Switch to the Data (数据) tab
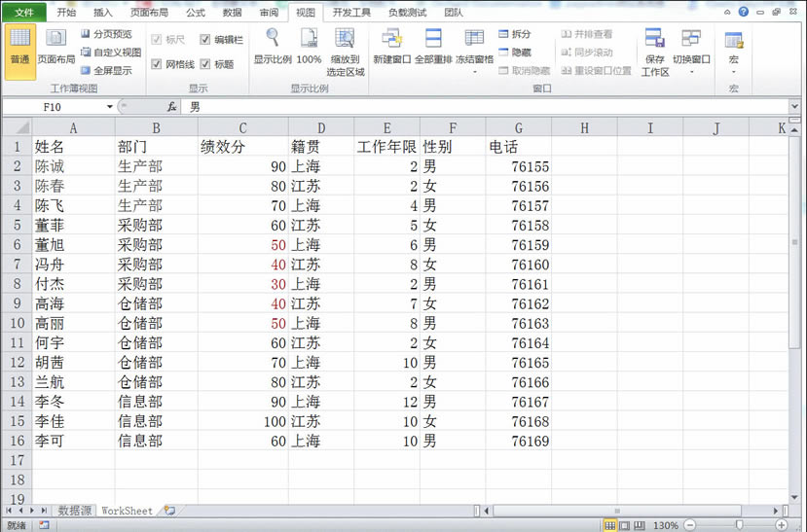 tap(232, 13)
